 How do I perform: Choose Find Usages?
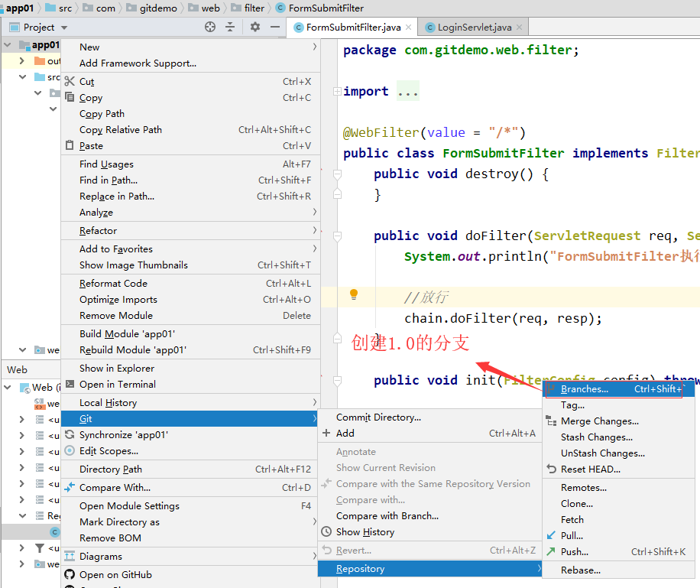pyautogui.click(x=190, y=164)
